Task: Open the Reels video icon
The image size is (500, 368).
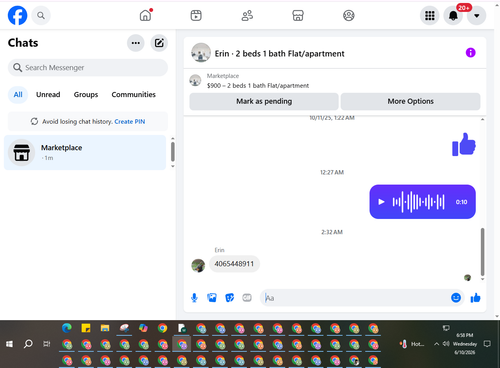Action: click(196, 15)
